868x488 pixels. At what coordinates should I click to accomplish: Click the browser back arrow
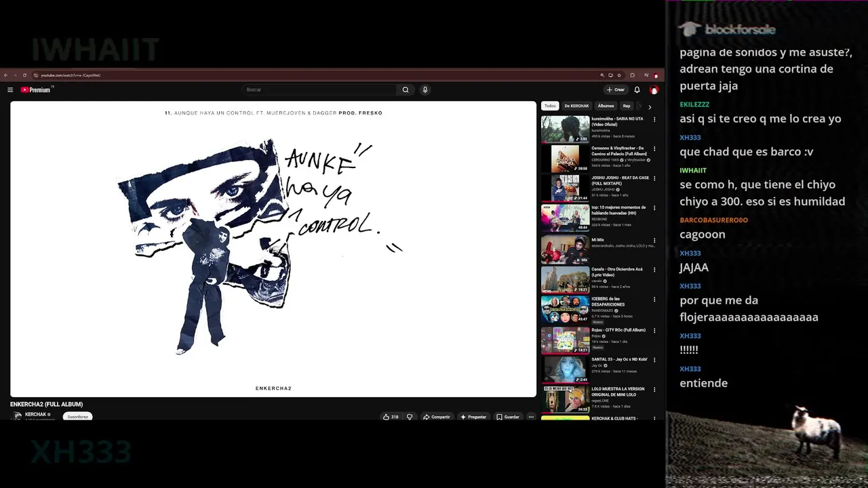point(5,75)
